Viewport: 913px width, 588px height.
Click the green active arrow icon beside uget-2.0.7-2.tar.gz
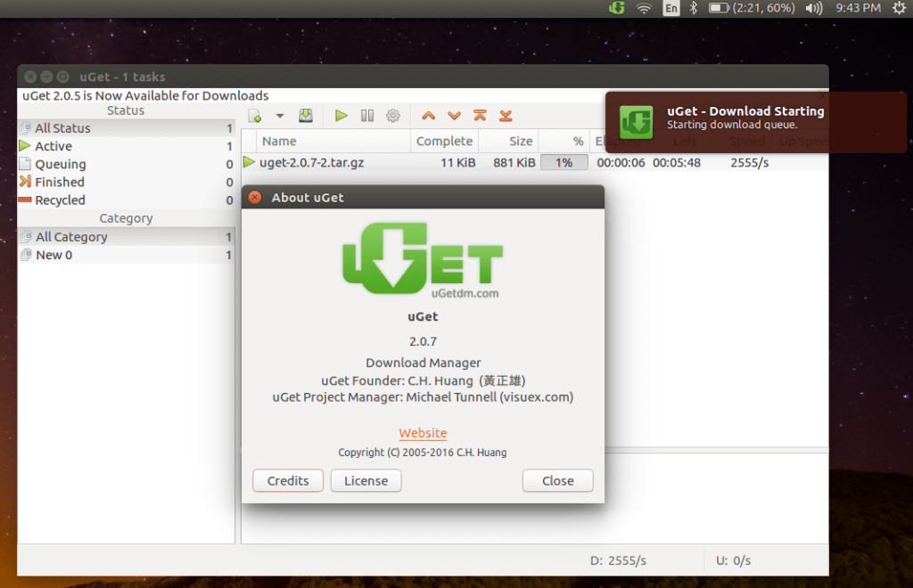[250, 162]
